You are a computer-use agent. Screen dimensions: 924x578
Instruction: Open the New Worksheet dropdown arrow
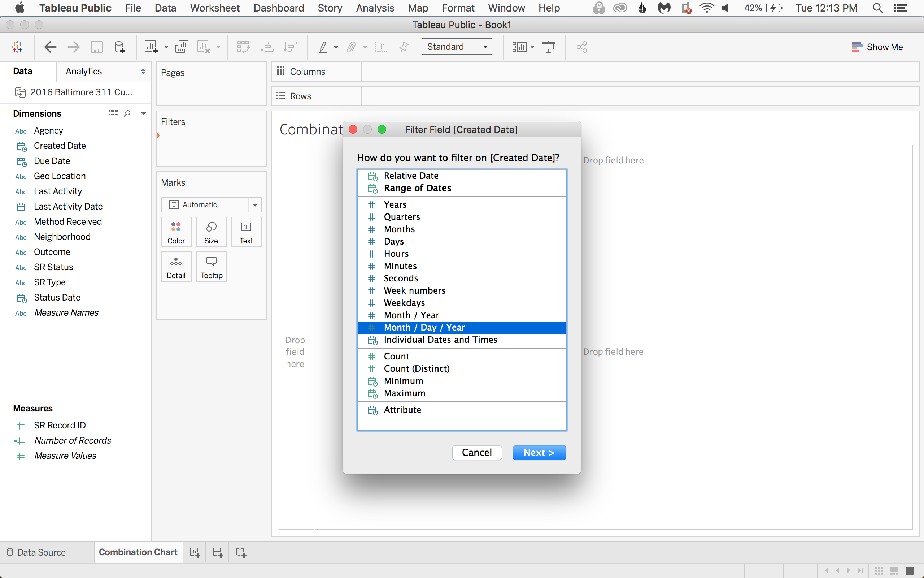coord(166,47)
